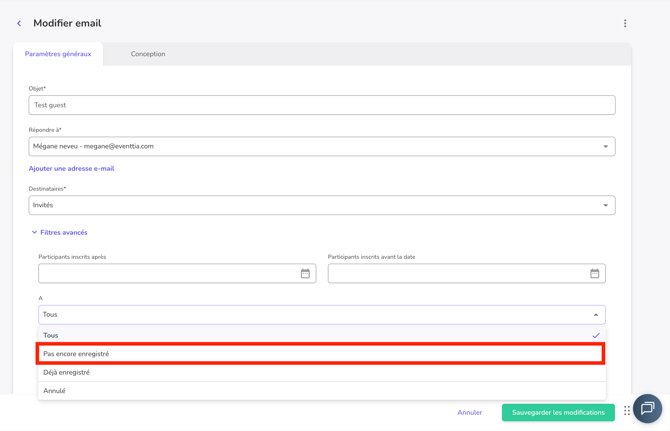Open calendar for Participants inscrits avant la date
This screenshot has width=670, height=431.
[594, 273]
